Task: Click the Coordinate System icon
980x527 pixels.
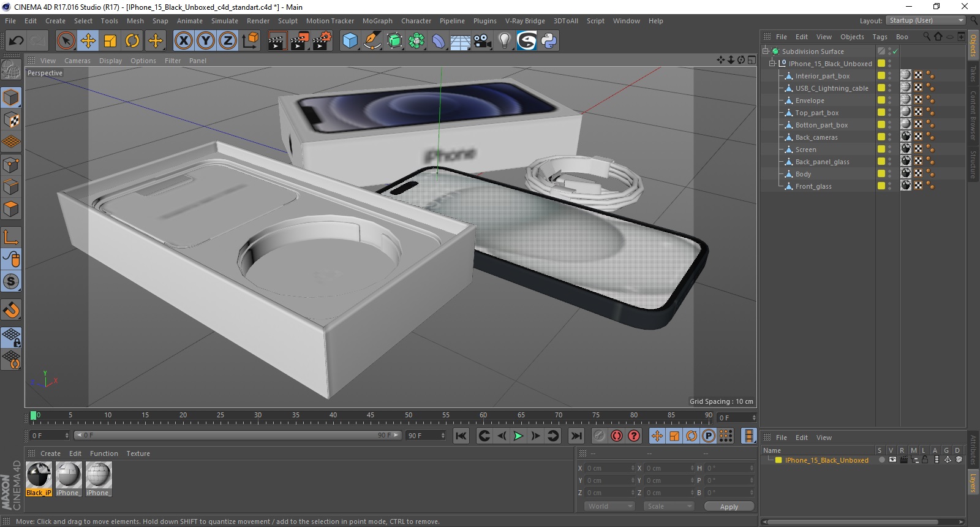Action: tap(250, 41)
